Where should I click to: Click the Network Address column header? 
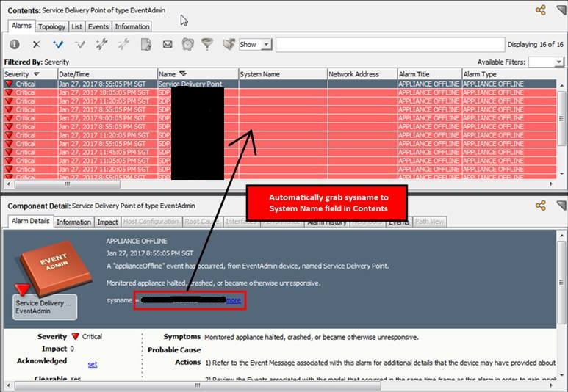362,74
